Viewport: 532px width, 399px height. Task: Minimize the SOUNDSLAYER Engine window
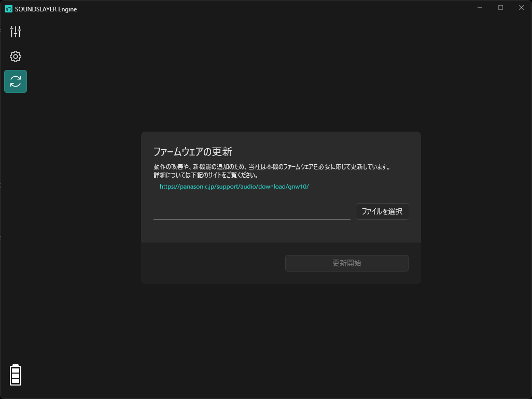click(x=479, y=8)
